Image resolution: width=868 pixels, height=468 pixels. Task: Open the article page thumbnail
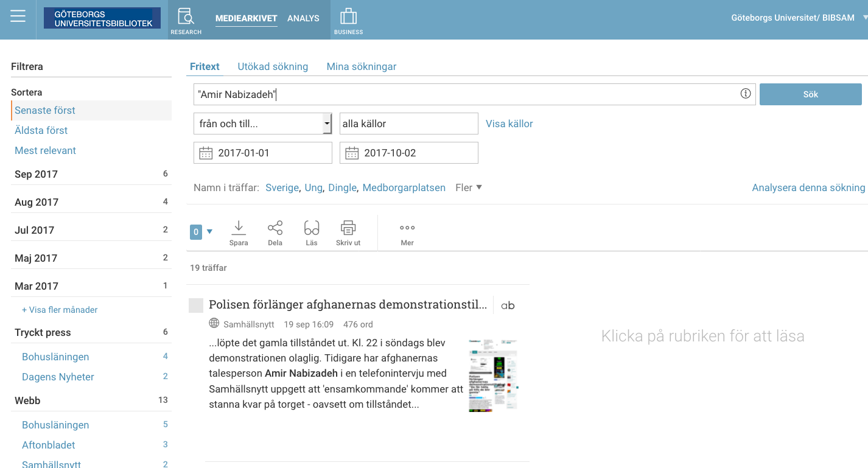(x=492, y=375)
